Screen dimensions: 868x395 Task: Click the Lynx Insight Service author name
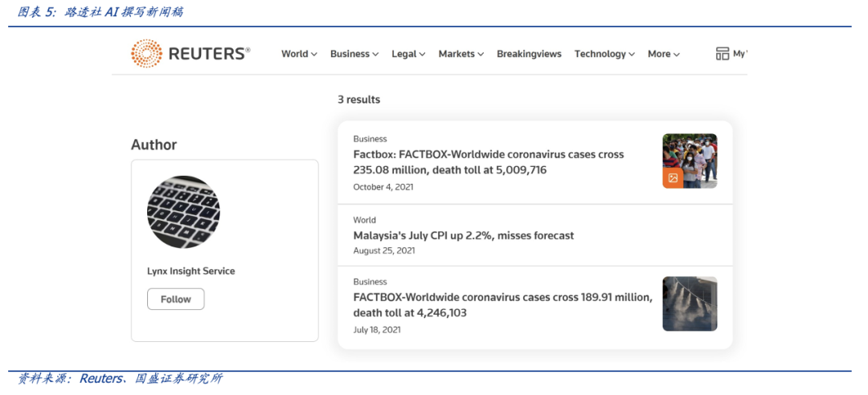pyautogui.click(x=191, y=271)
